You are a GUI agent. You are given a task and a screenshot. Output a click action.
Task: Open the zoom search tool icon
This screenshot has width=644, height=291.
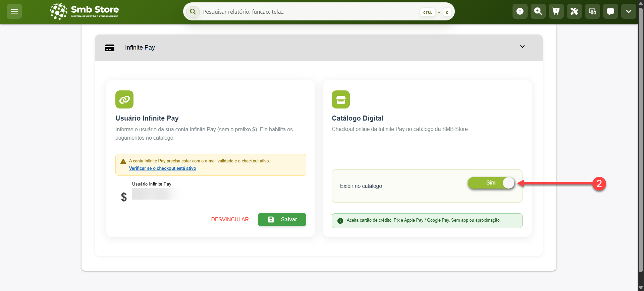538,11
